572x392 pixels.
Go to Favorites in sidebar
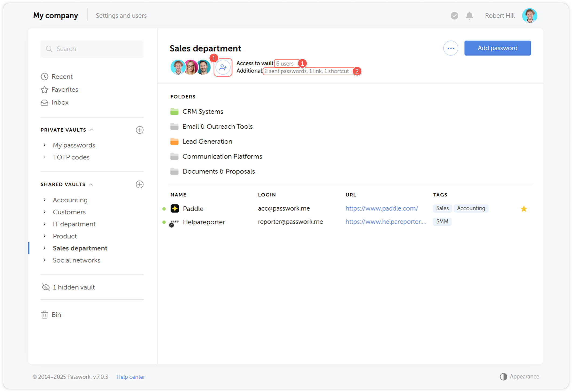[65, 90]
